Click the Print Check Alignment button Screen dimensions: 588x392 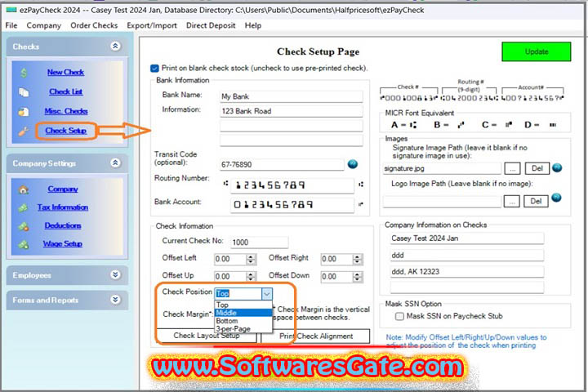pyautogui.click(x=316, y=336)
